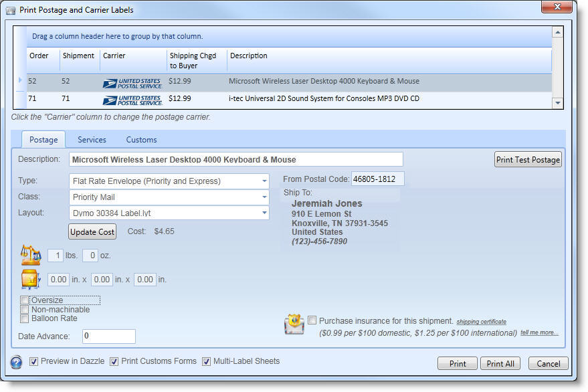
Task: Expand the Class dropdown showing Priority Mail
Action: [264, 197]
